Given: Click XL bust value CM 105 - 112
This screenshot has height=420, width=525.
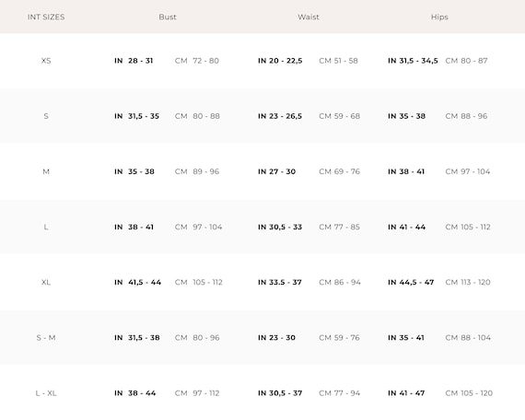Looking at the screenshot, I should tap(199, 283).
